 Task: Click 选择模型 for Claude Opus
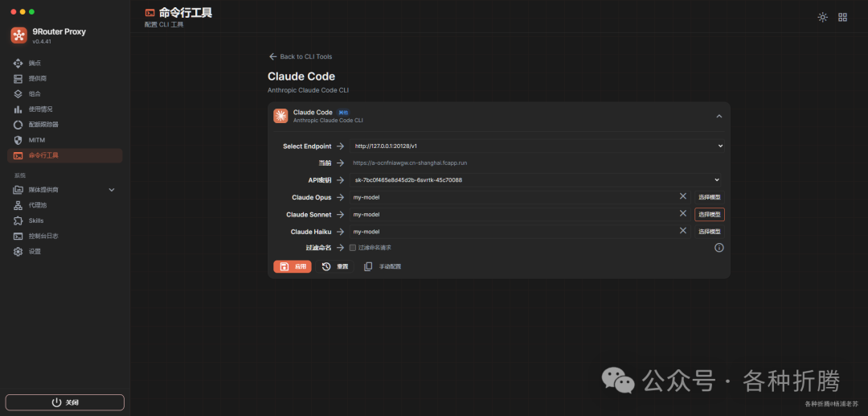[710, 197]
